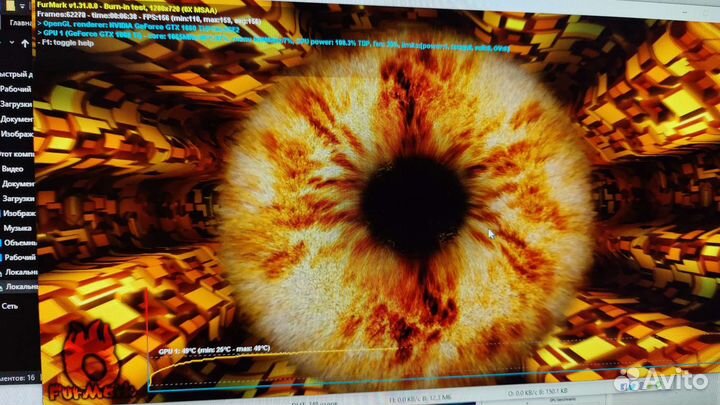
Task: Click the OpenGL renderer info line
Action: [138, 26]
